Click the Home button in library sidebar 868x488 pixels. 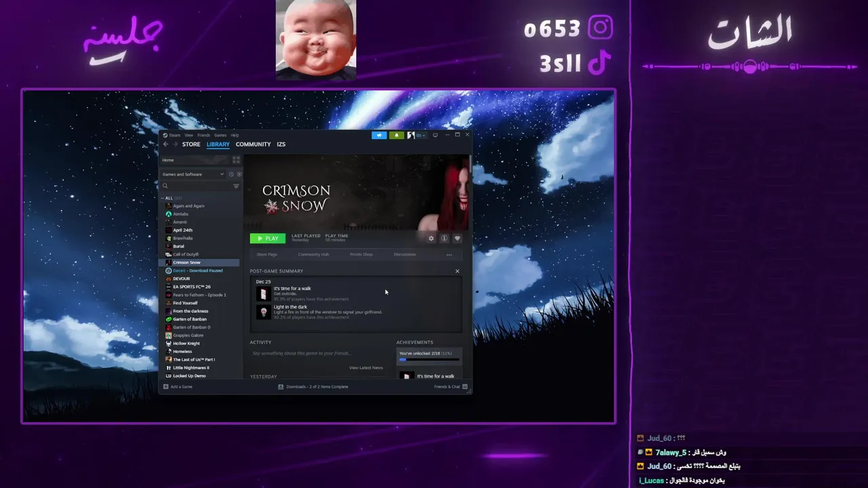click(195, 160)
